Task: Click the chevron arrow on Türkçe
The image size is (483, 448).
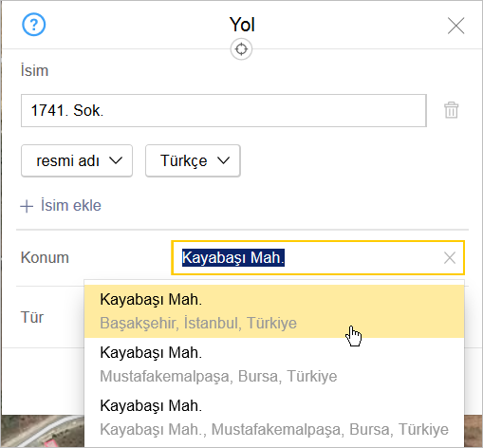Action: point(223,160)
